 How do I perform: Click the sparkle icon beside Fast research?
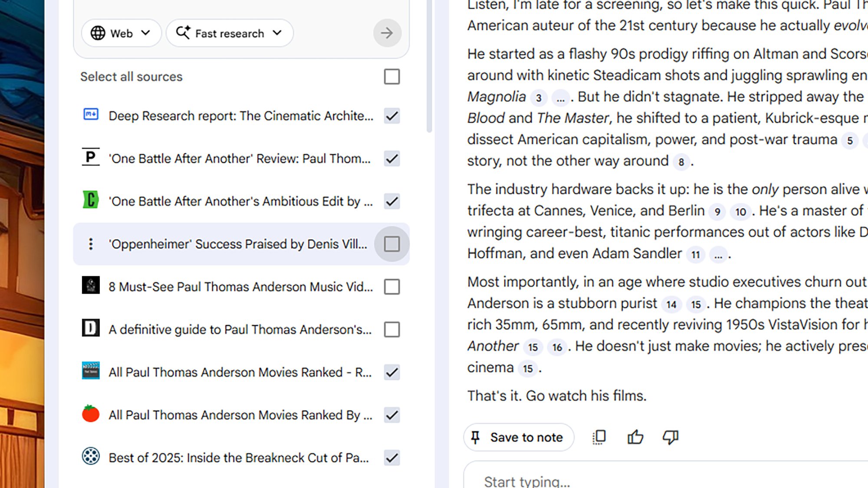(x=183, y=32)
